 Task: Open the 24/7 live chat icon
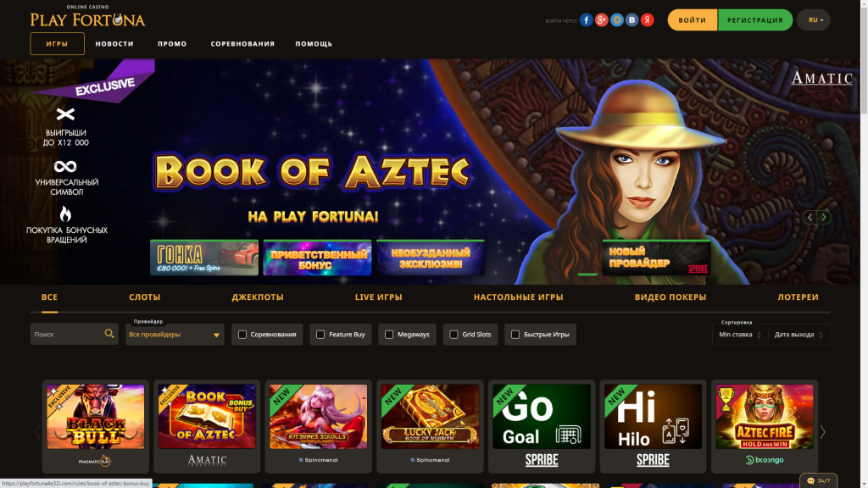coord(818,481)
